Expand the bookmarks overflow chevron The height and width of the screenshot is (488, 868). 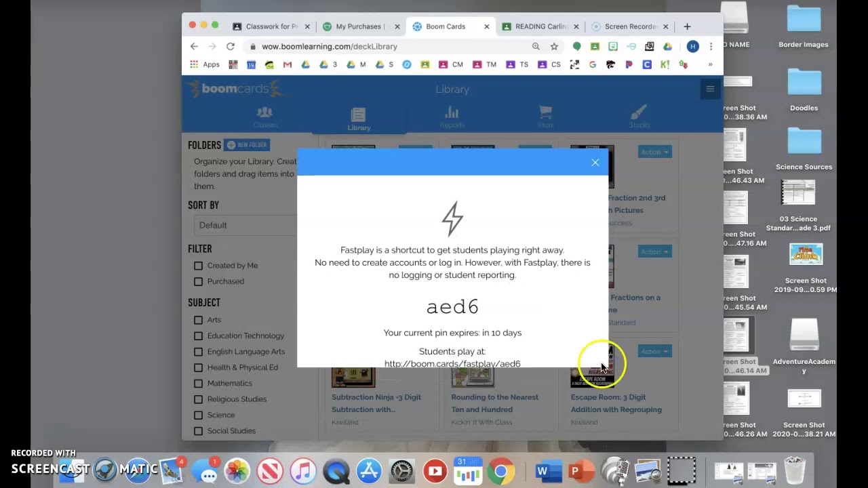[x=710, y=64]
